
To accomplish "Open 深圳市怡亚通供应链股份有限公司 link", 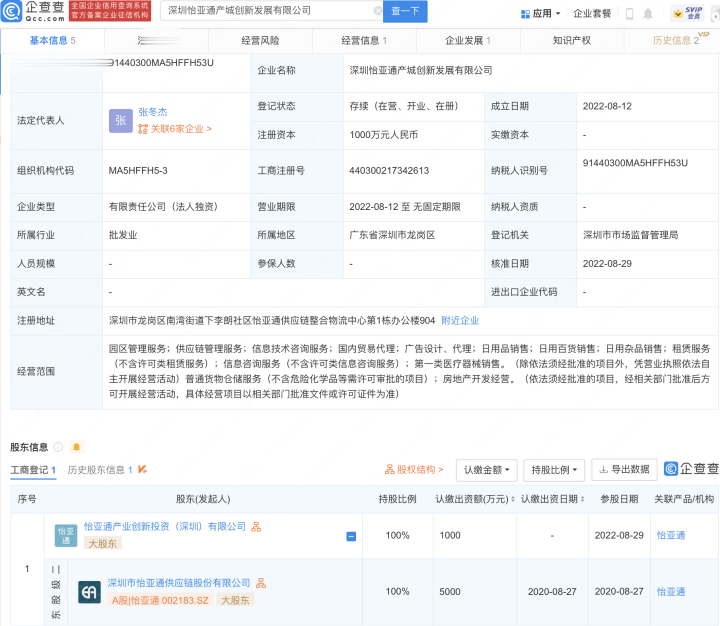I will click(179, 583).
